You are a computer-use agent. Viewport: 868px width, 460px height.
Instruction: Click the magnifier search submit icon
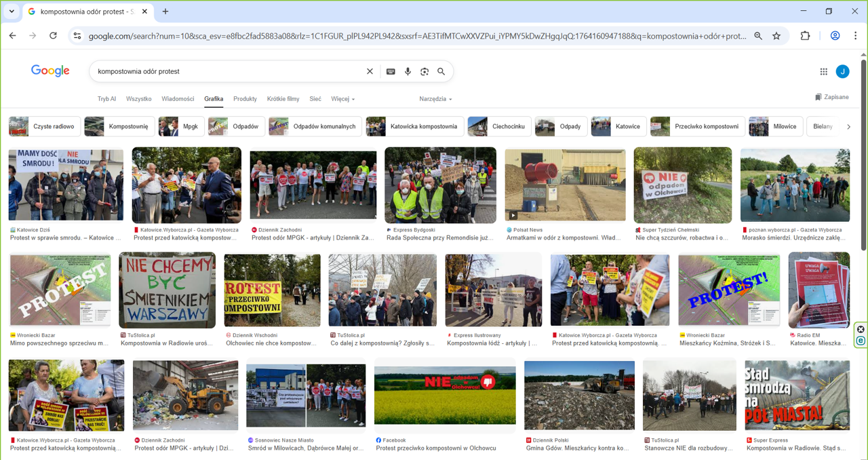441,71
